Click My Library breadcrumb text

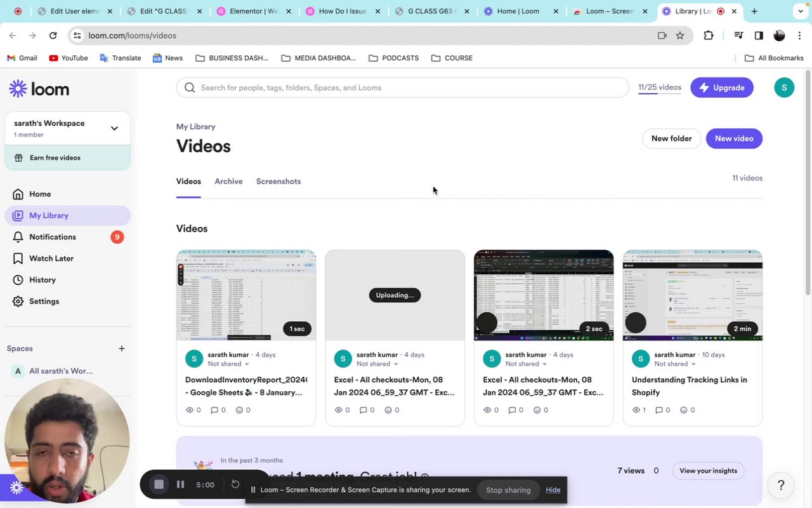point(195,127)
